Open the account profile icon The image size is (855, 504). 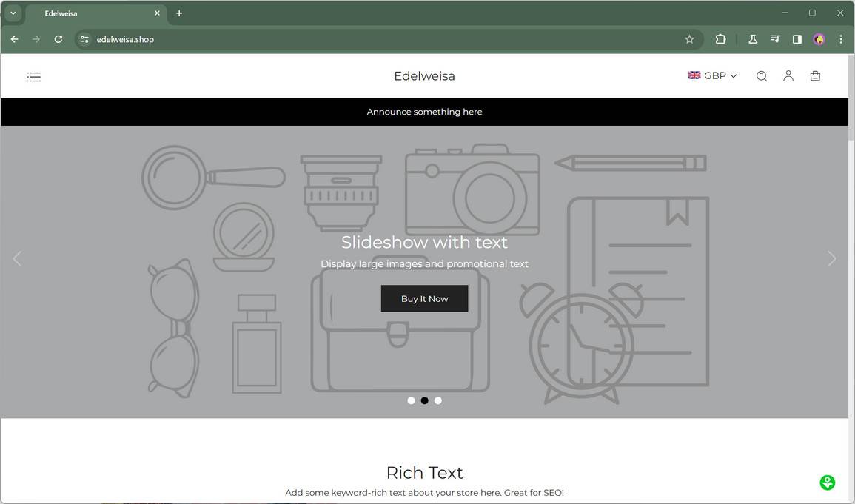coord(788,75)
